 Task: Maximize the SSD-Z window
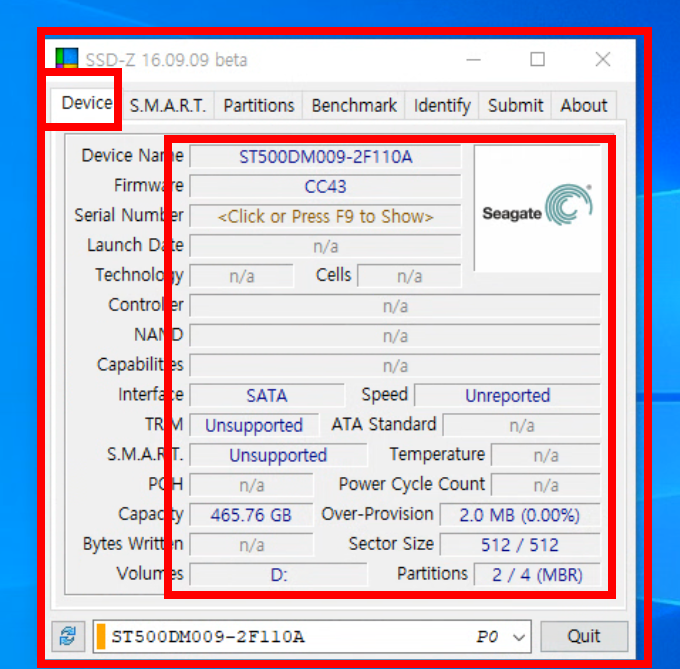(538, 59)
